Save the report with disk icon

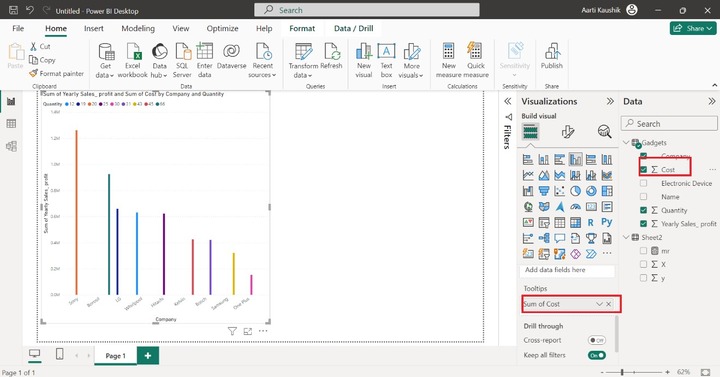(x=13, y=10)
